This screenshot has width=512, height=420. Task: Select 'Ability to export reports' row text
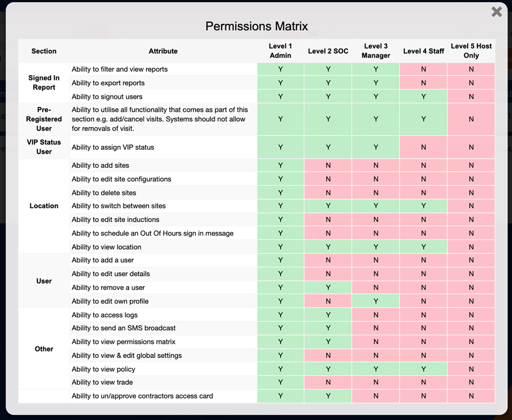(x=108, y=83)
